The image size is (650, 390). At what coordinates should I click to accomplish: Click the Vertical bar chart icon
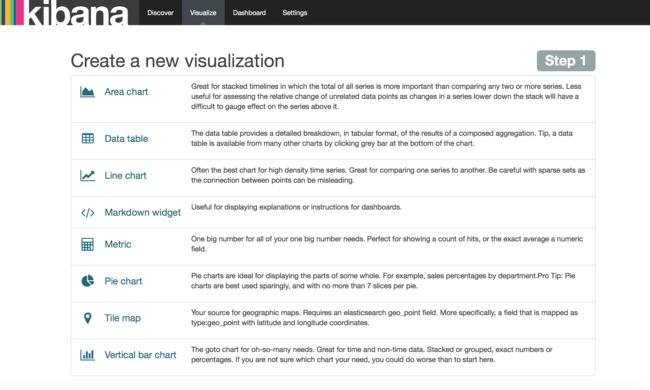87,355
